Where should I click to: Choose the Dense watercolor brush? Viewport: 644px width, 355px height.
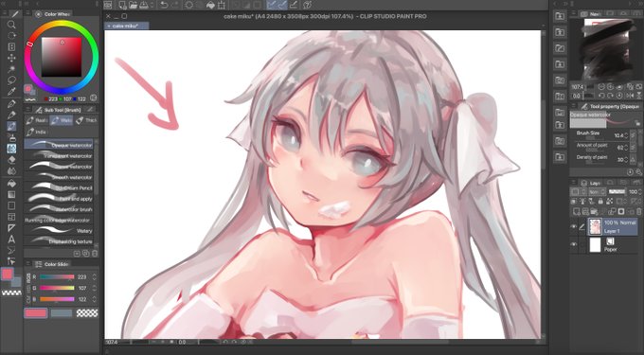point(59,167)
